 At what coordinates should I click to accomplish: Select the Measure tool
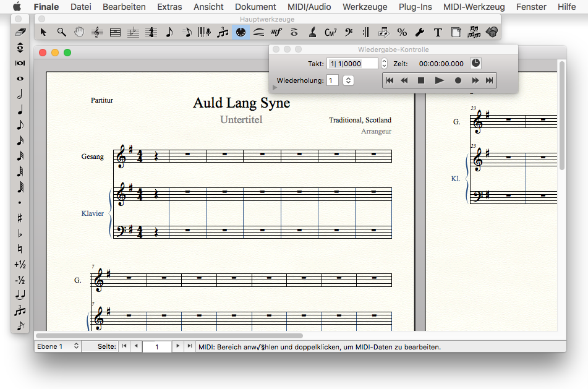point(115,32)
